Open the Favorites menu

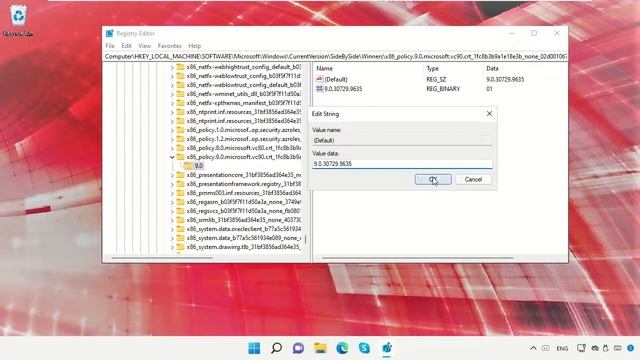click(169, 46)
